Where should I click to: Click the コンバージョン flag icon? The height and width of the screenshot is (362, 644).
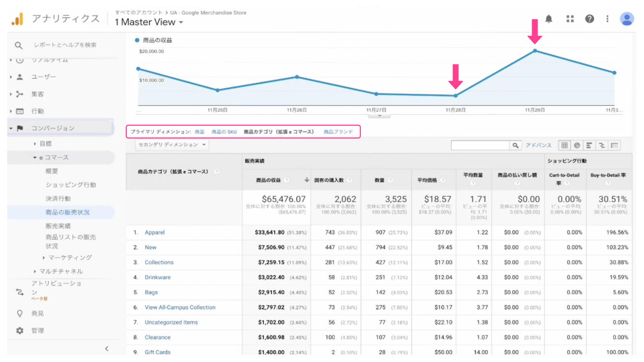20,128
